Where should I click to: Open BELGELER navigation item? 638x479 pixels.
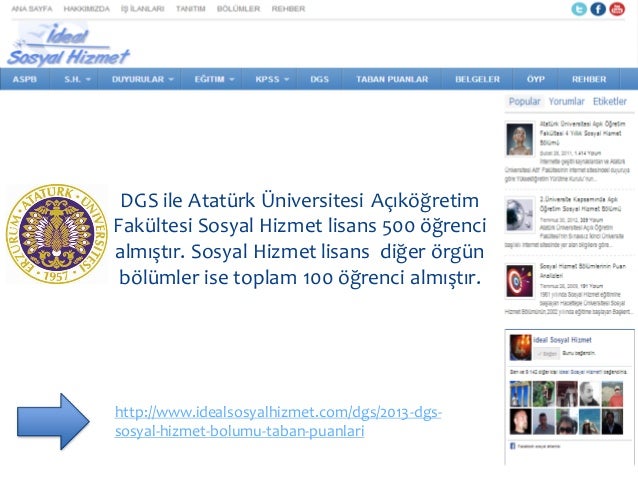pyautogui.click(x=478, y=79)
